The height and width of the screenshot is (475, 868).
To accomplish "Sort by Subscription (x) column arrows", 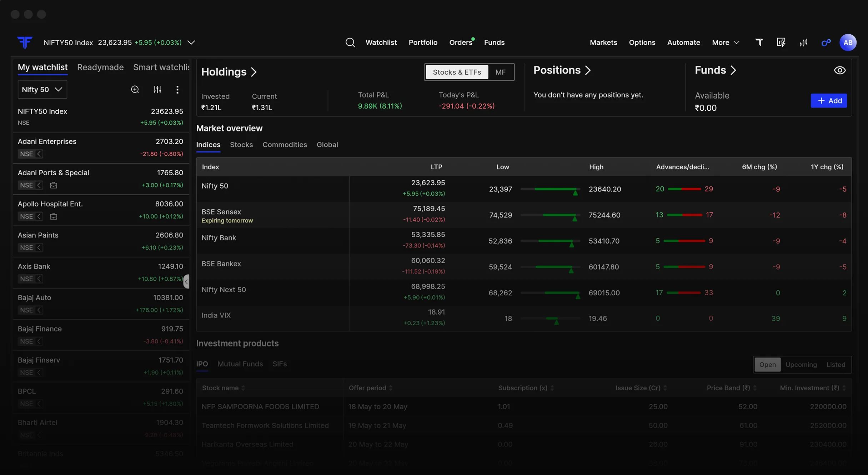I will pos(552,388).
